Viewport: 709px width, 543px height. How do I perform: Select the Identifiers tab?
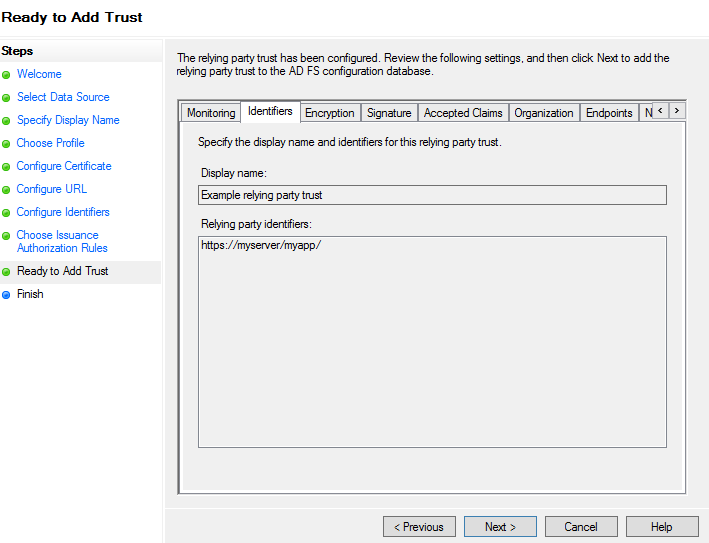pyautogui.click(x=270, y=111)
